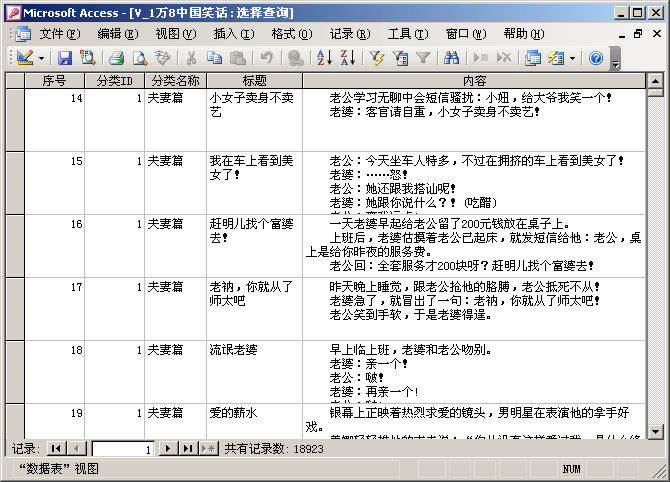This screenshot has height=482, width=670.
Task: Click title cell 老衲，你就从了师太吧
Action: click(254, 309)
